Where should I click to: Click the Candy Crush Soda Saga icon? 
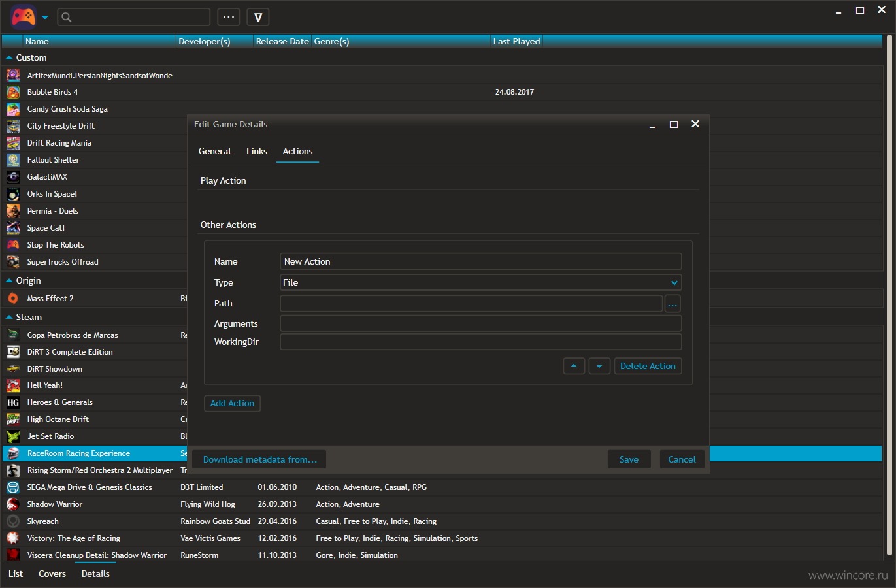[x=13, y=109]
